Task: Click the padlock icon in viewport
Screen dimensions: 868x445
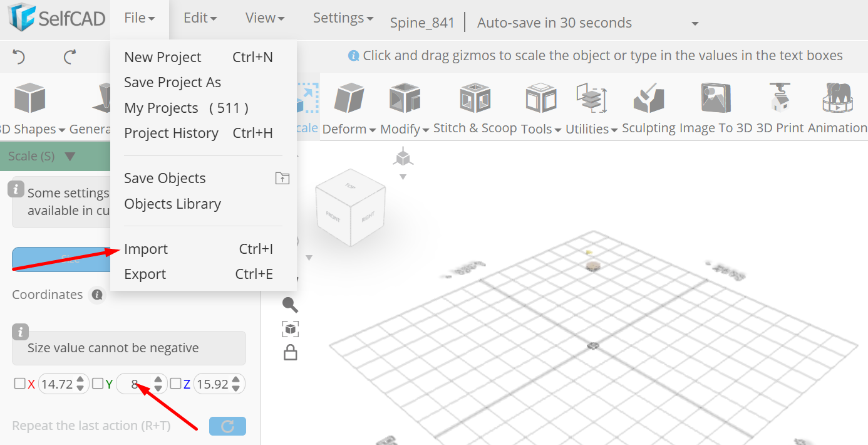Action: click(290, 353)
